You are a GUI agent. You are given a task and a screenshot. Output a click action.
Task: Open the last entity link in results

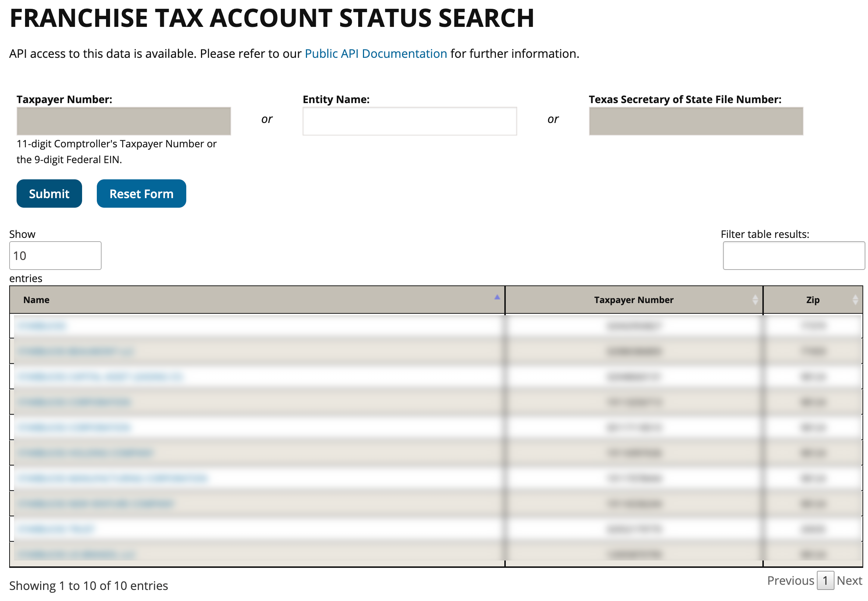tap(77, 554)
